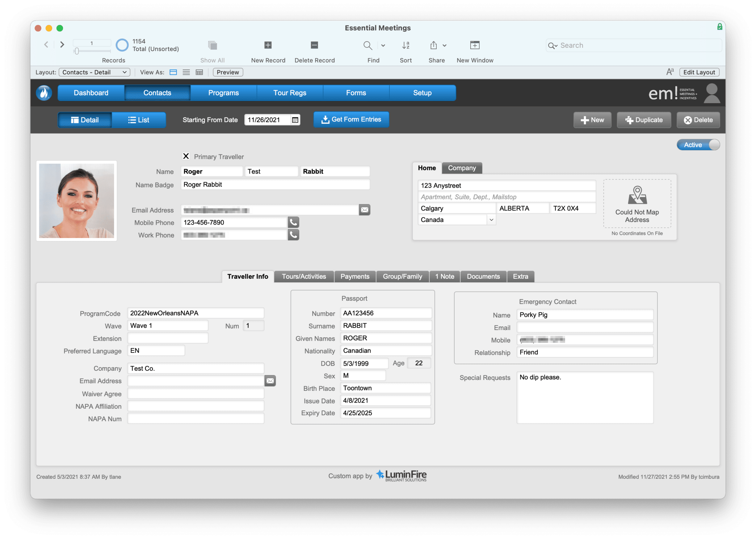Open the Forms navigation tab
The width and height of the screenshot is (756, 539).
pyautogui.click(x=356, y=93)
